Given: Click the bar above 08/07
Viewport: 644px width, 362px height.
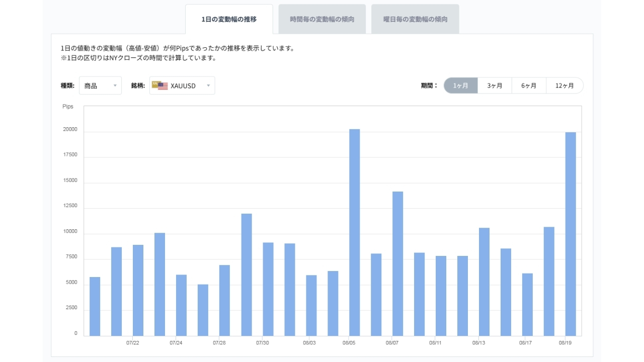Looking at the screenshot, I should coord(397,263).
